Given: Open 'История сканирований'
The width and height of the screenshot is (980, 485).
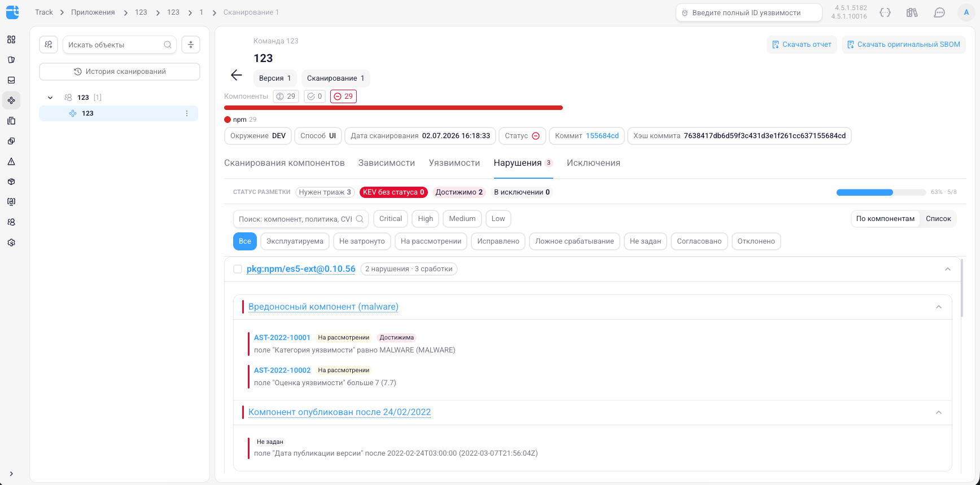Looking at the screenshot, I should coord(120,72).
